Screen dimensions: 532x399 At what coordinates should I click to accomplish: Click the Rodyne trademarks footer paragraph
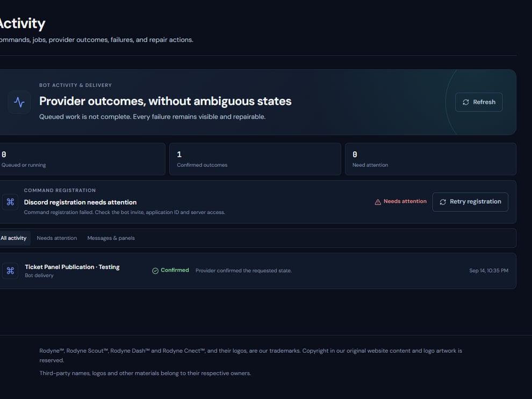click(251, 355)
